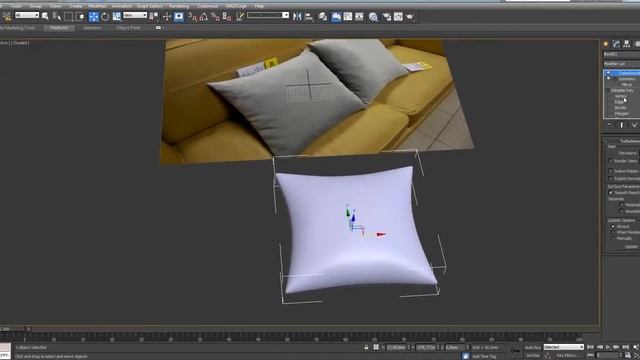Click the TurboSmooth Update button
Viewport: 640px width, 360px height.
631,247
